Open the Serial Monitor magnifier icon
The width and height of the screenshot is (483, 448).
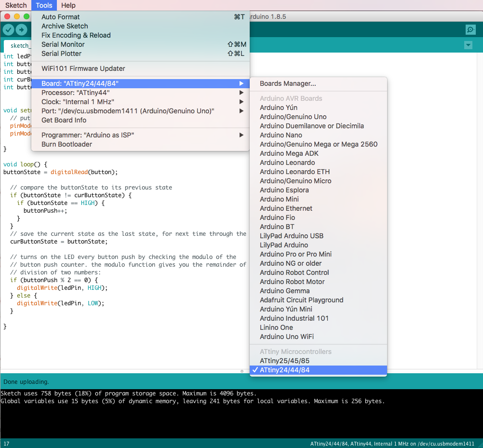(470, 29)
